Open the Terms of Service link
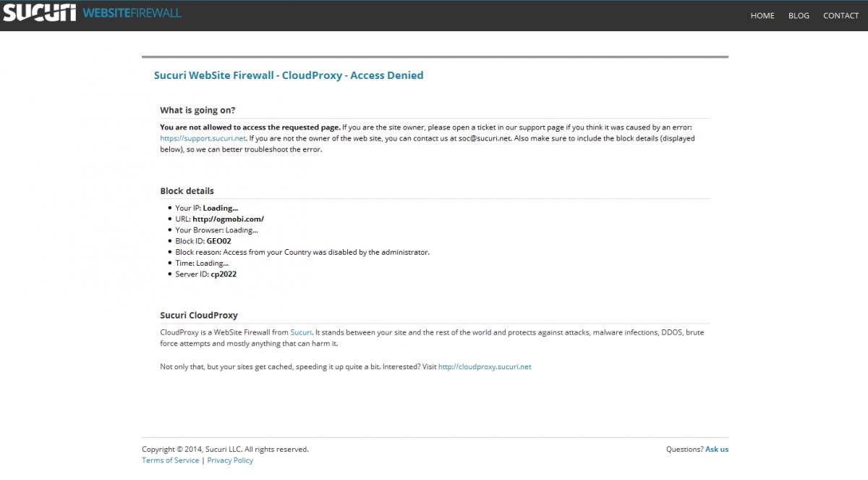This screenshot has width=868, height=480. click(x=171, y=460)
